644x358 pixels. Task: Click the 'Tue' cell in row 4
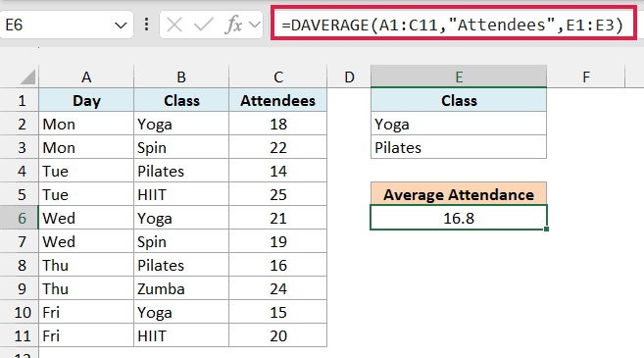click(x=86, y=171)
